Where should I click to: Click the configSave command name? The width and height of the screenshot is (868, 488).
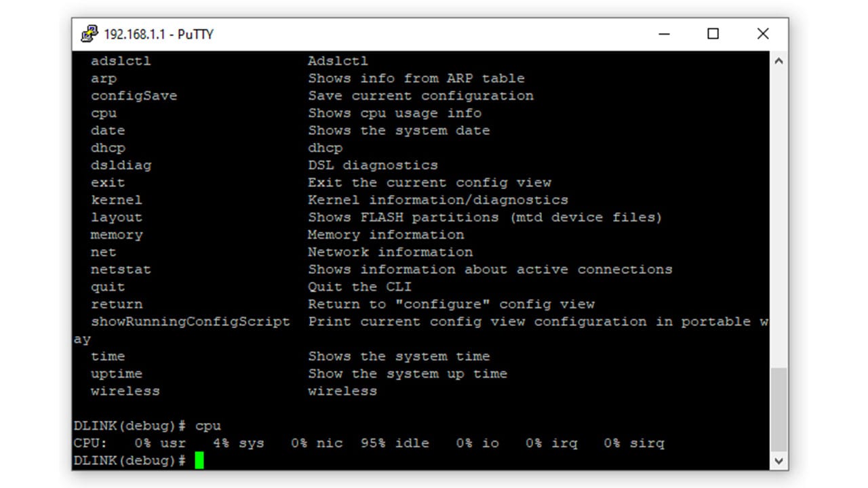pyautogui.click(x=134, y=96)
